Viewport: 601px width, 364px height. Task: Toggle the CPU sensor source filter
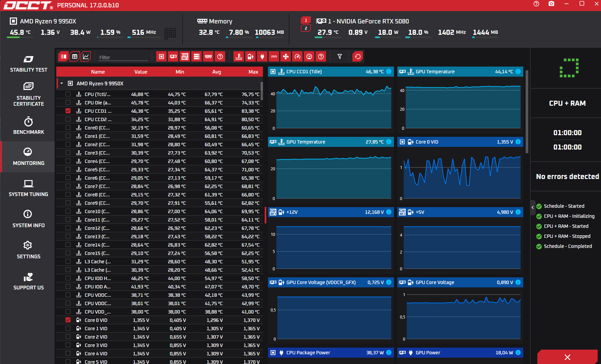(x=161, y=57)
